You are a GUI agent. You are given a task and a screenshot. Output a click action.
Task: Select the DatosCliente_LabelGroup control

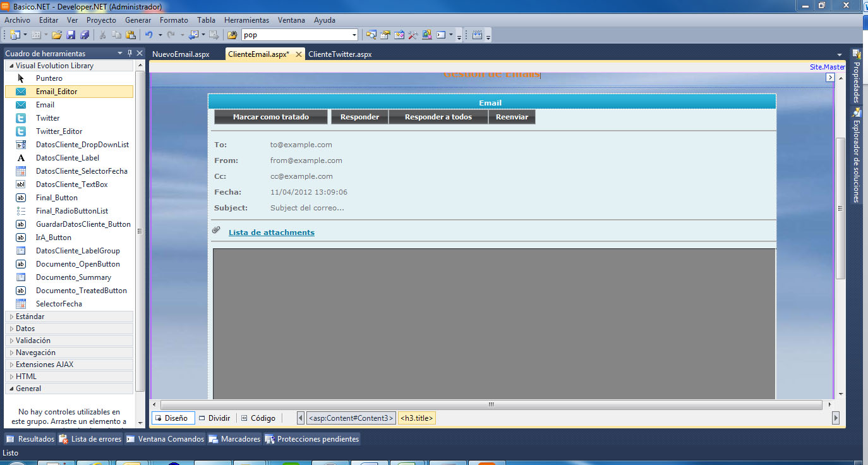coord(69,251)
